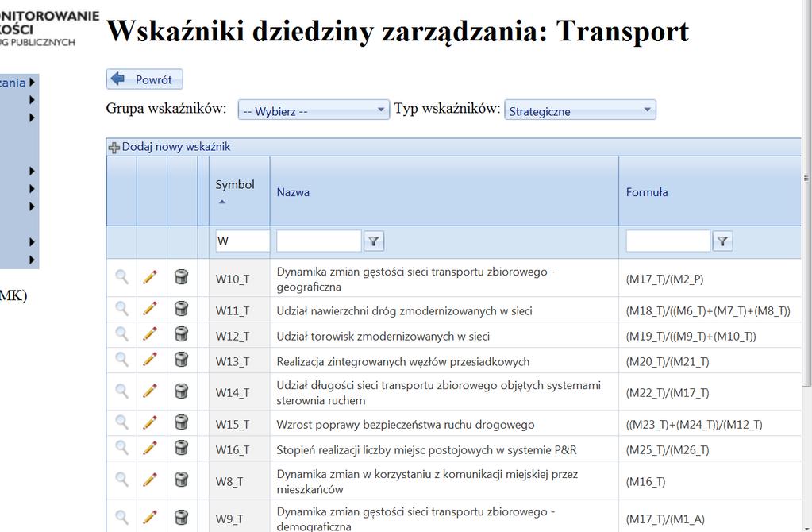Select 'Realizacja zintegrowanych węzłów przesiadkowych' text

pos(403,361)
